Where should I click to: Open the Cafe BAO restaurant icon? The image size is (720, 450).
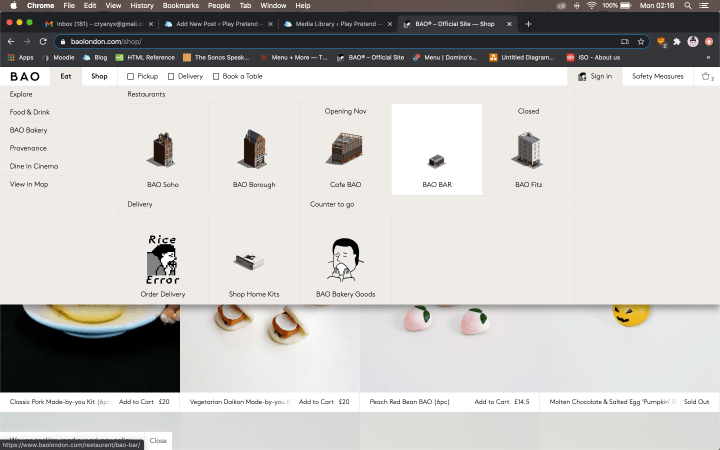(345, 149)
